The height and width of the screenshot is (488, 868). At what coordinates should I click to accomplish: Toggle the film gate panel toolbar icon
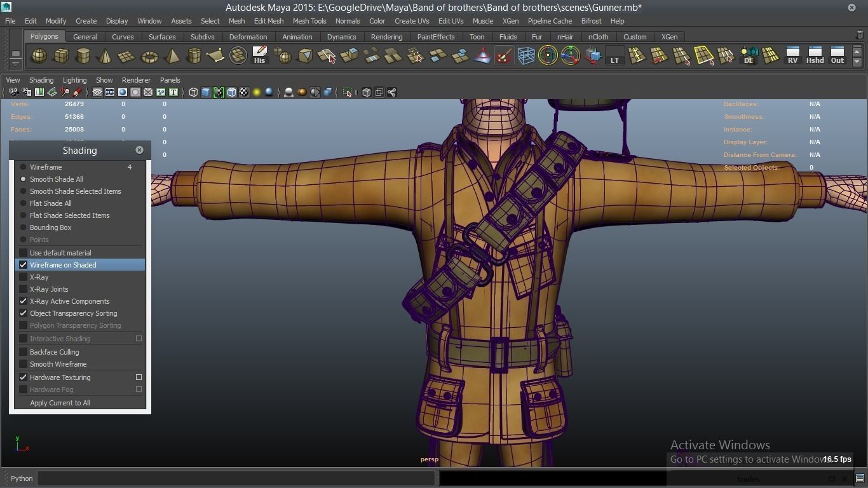tap(110, 92)
